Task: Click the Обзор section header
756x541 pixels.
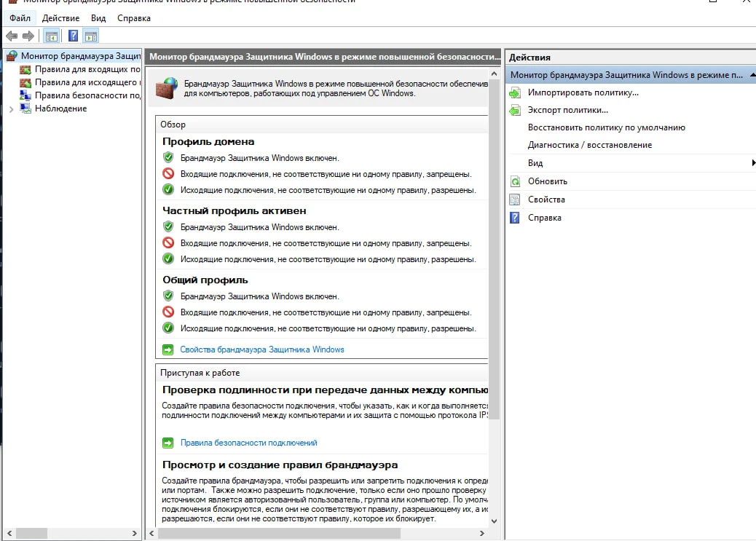Action: (173, 125)
